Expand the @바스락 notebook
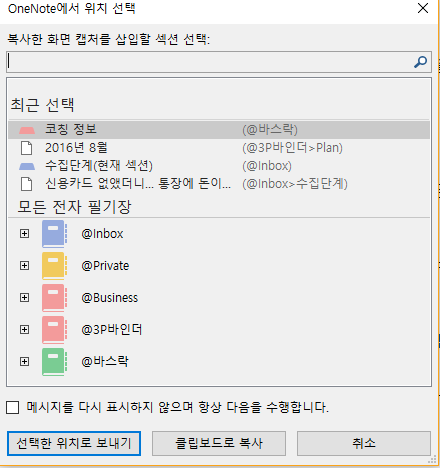This screenshot has width=440, height=468. pyautogui.click(x=24, y=362)
